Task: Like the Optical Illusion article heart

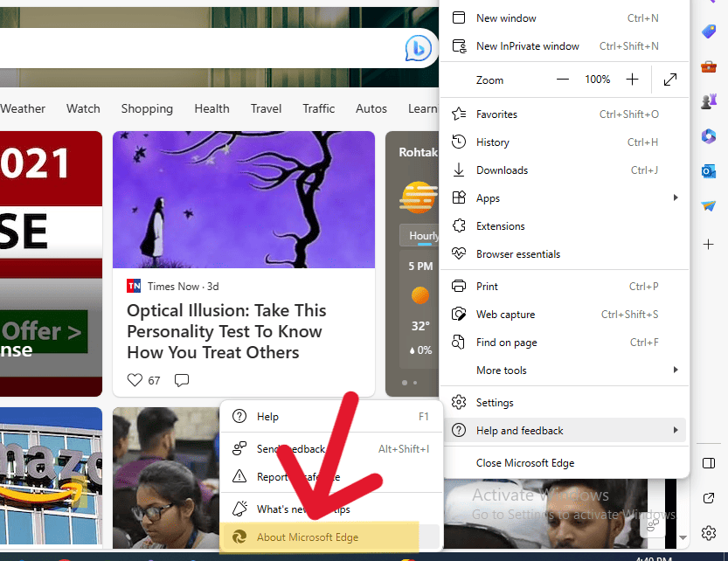Action: coord(135,380)
